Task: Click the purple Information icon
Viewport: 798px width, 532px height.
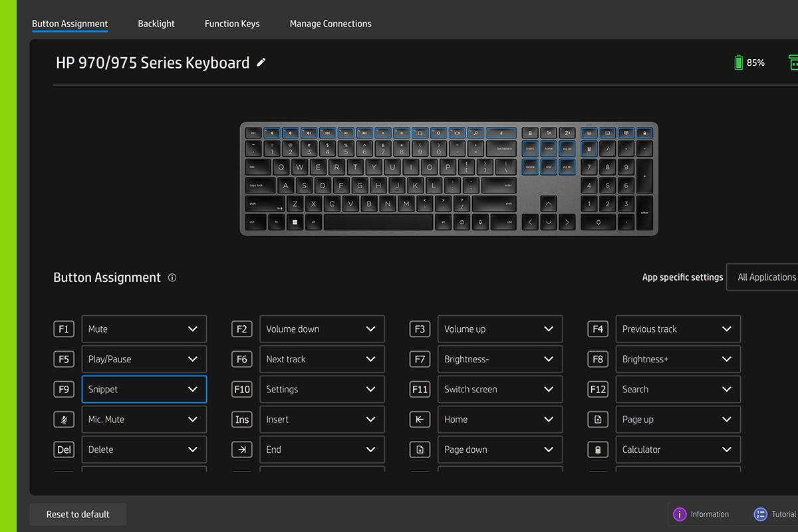Action: point(680,514)
